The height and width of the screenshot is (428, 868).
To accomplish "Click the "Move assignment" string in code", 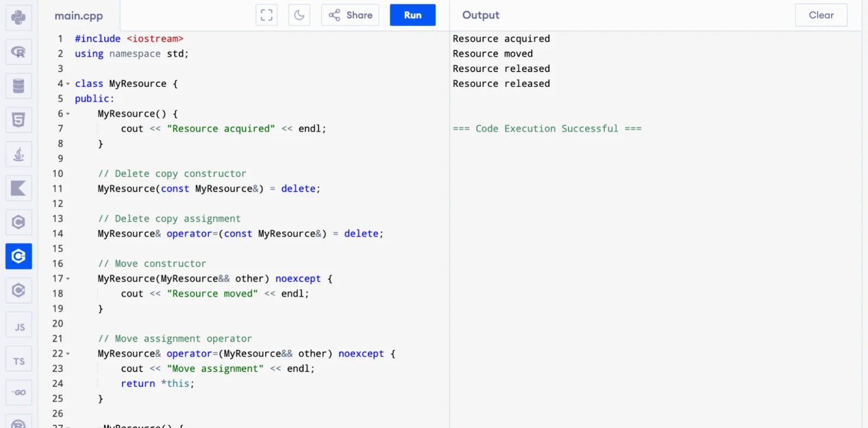I will pos(215,368).
